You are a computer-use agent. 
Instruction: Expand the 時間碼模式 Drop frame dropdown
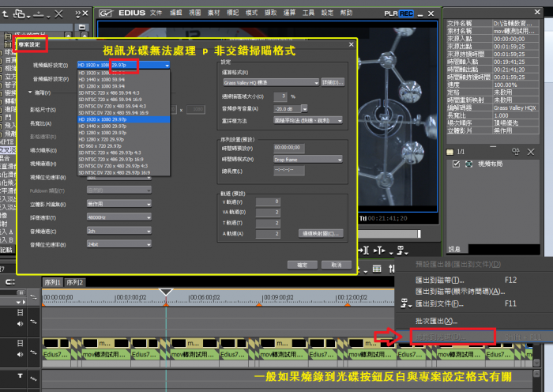coord(340,160)
